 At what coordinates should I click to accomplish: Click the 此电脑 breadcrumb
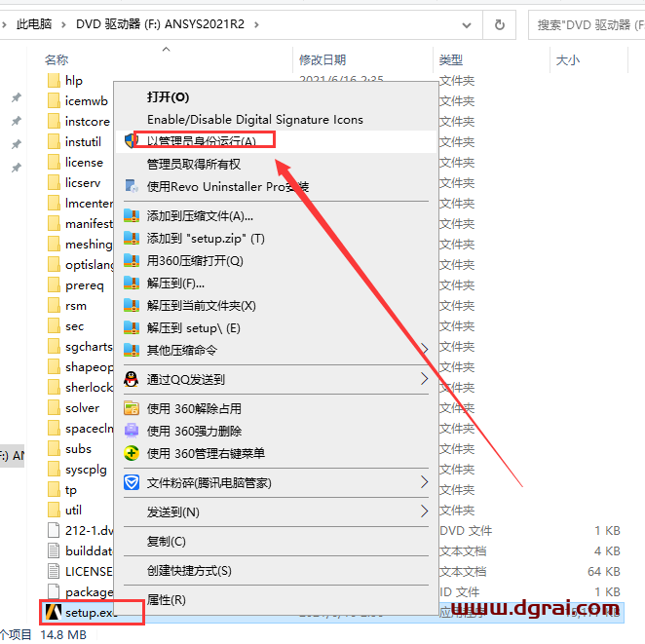[34, 24]
